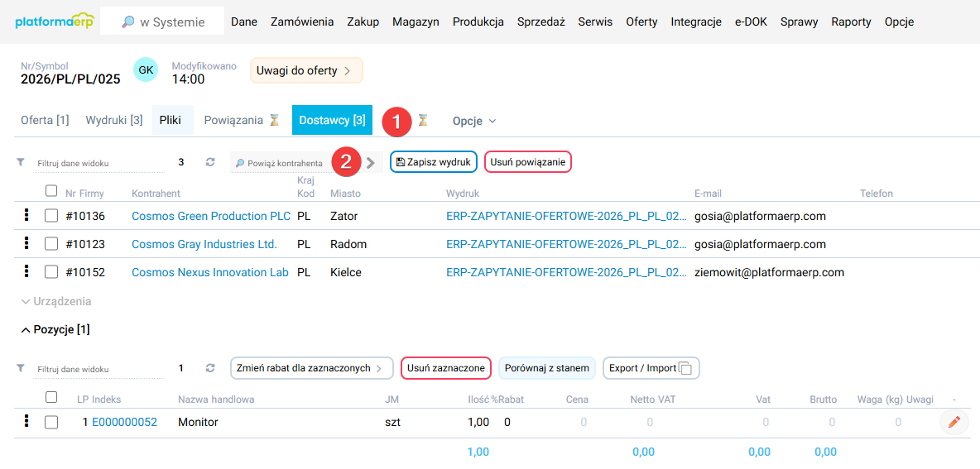Tick checkbox for company #10152
Screen dimensions: 980x469
click(x=51, y=272)
